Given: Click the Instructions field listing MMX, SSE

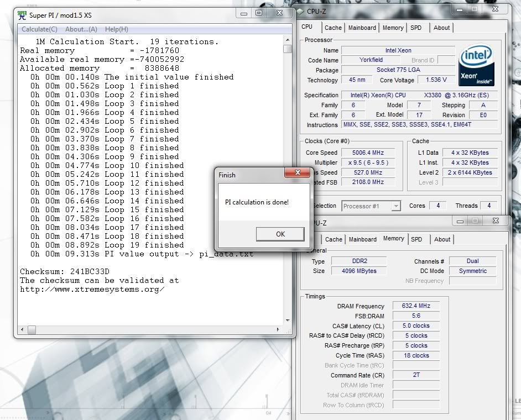Looking at the screenshot, I should click(x=420, y=125).
